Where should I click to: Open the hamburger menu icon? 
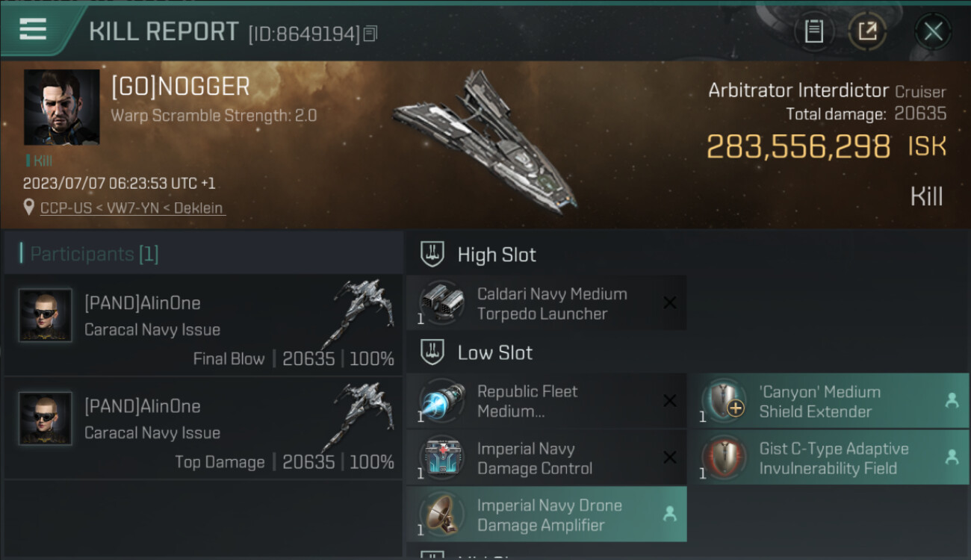[x=33, y=30]
